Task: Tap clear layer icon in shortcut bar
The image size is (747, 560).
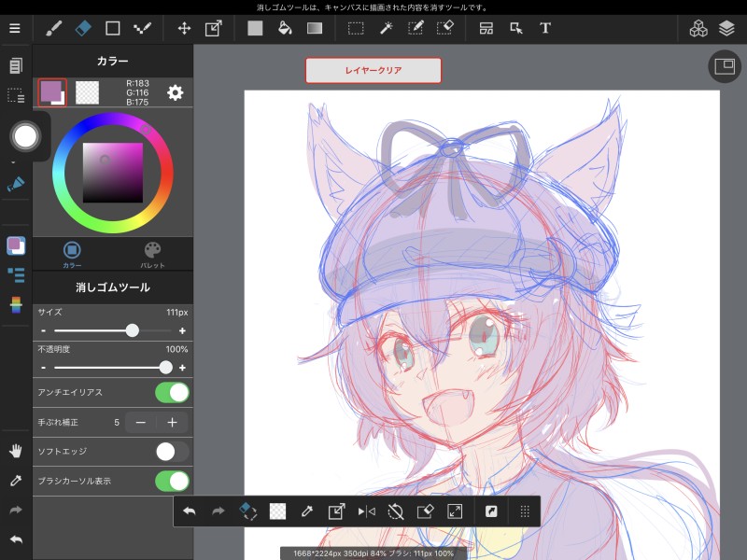Action: pyautogui.click(x=425, y=511)
